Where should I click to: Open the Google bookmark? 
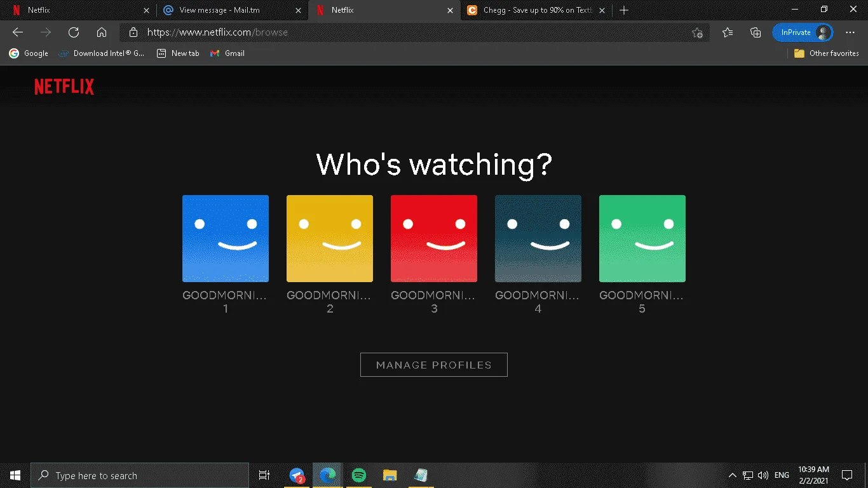coord(29,53)
